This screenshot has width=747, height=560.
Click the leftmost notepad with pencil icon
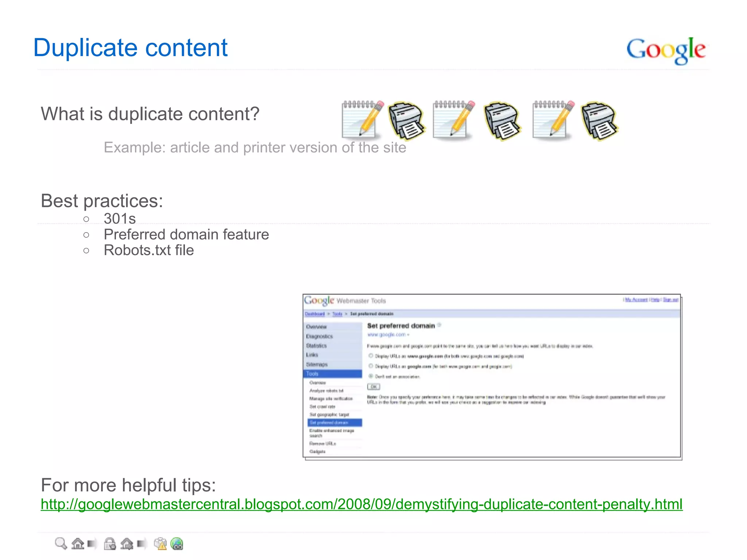(x=363, y=120)
